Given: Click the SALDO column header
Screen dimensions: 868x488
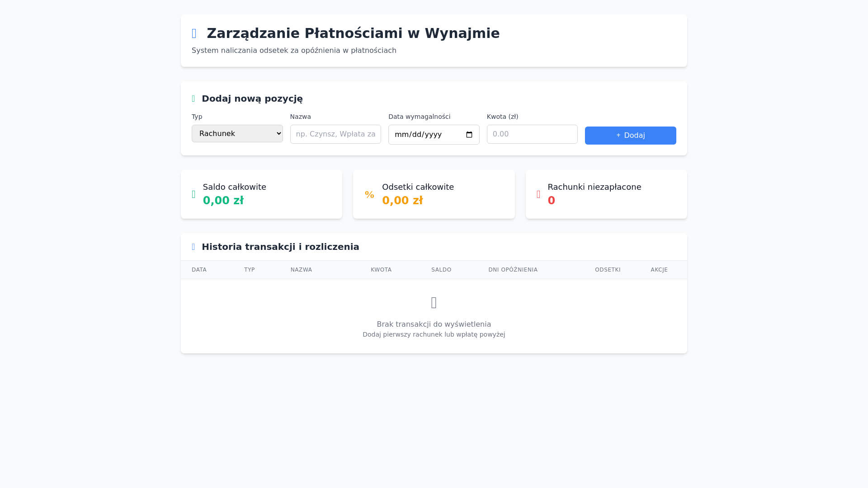Looking at the screenshot, I should click(441, 270).
